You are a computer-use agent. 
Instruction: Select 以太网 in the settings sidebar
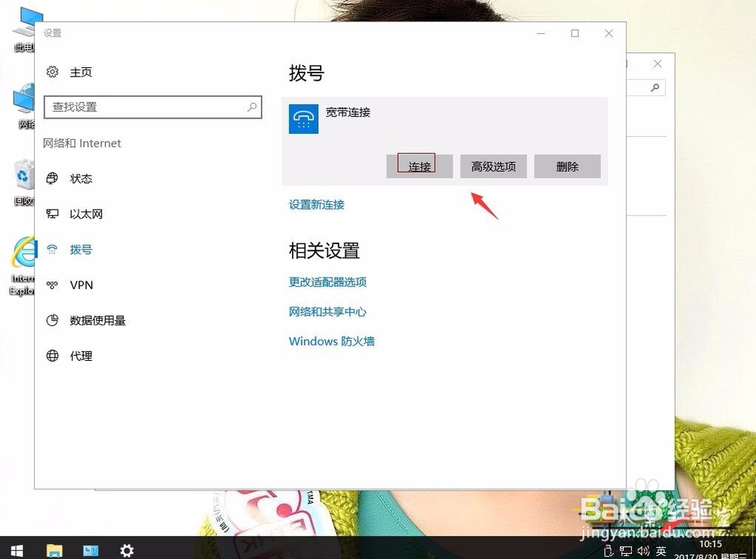[x=83, y=214]
